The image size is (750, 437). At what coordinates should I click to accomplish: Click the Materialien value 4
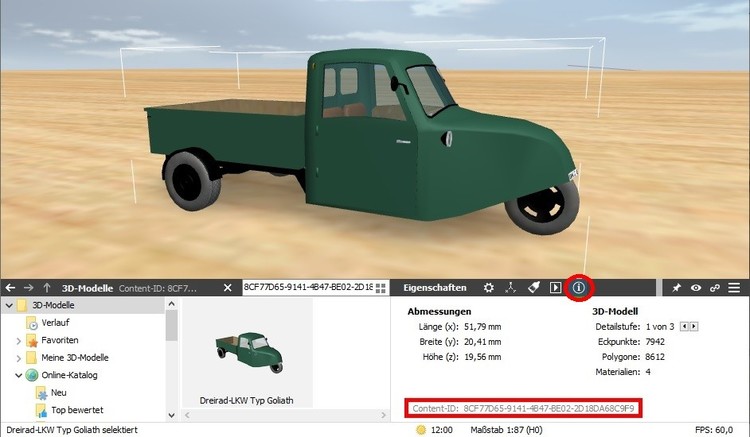[x=648, y=371]
